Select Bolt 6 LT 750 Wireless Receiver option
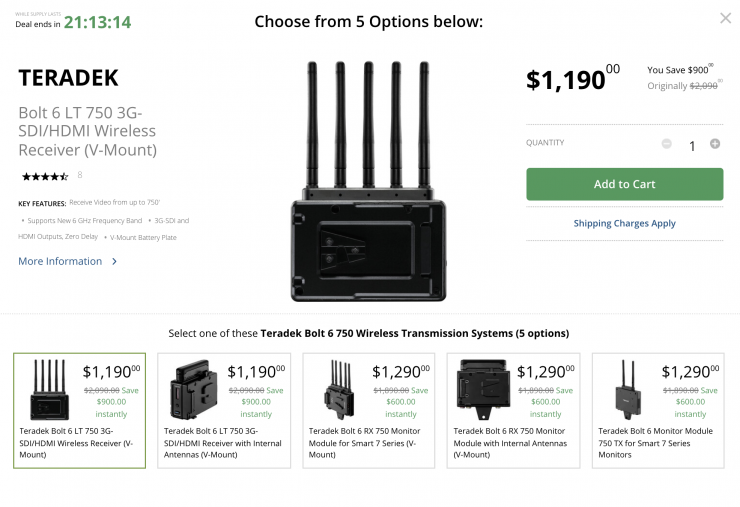 coord(79,444)
